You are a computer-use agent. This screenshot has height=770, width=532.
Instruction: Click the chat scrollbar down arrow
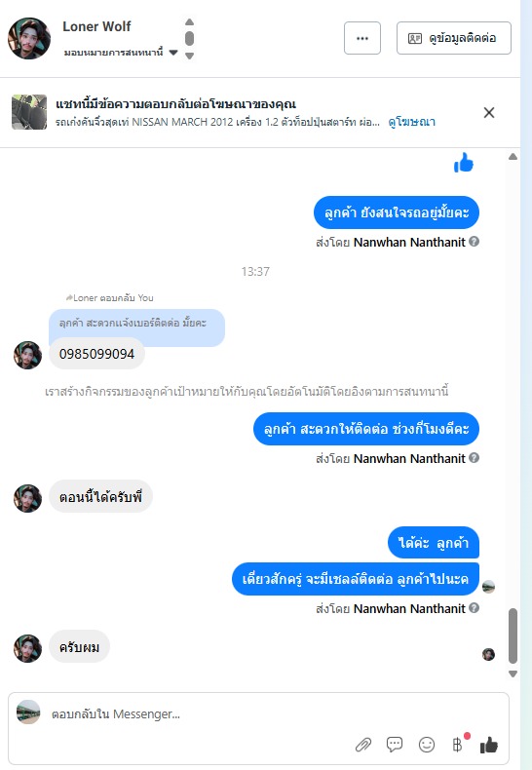513,674
